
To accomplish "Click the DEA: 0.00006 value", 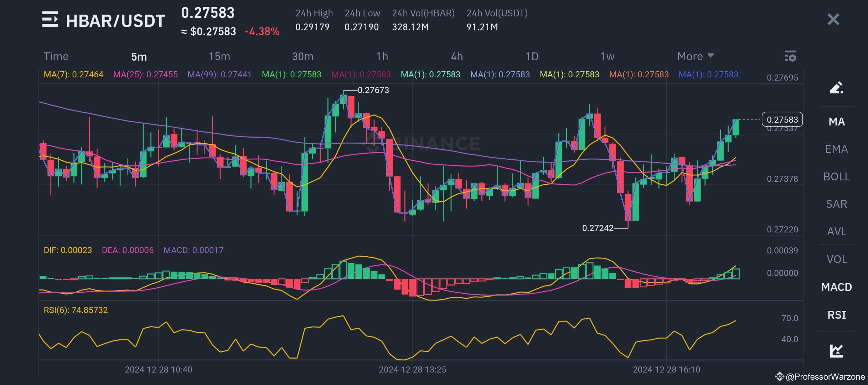I will tap(128, 250).
